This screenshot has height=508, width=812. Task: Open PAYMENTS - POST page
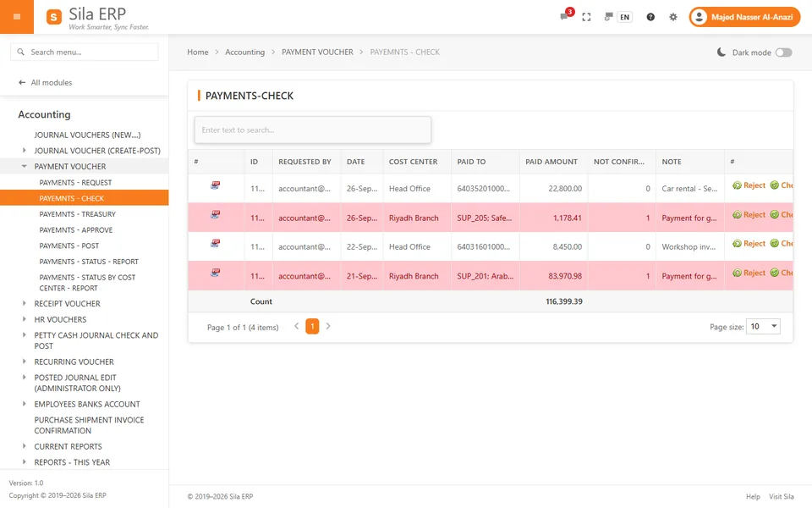[x=69, y=246]
